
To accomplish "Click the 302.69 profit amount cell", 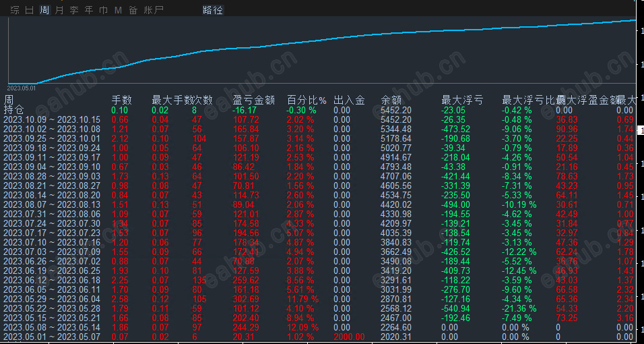I will click(x=245, y=299).
